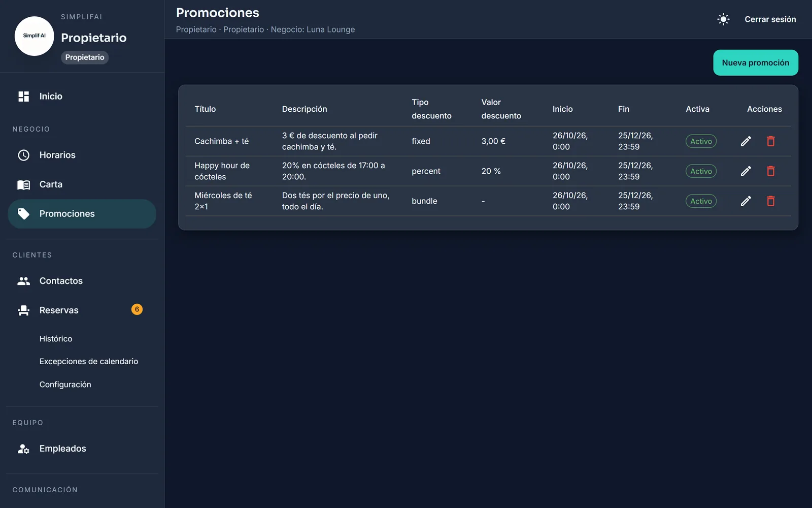Click the Reservas seat icon
Screen dimensions: 812x508
point(24,310)
